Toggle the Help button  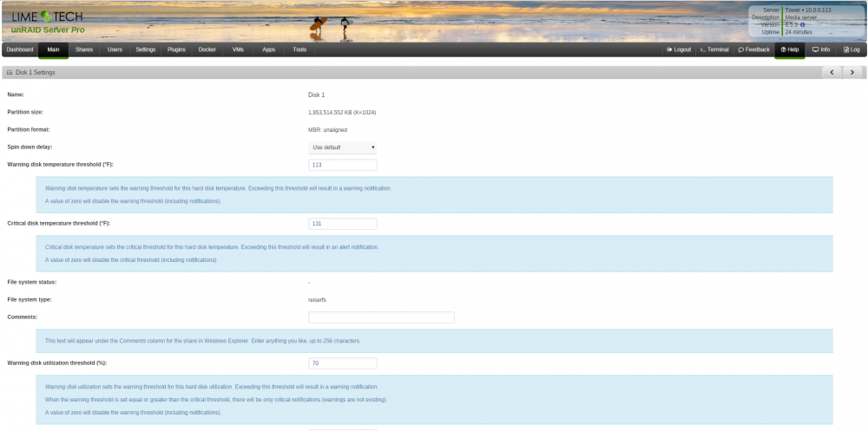point(789,49)
